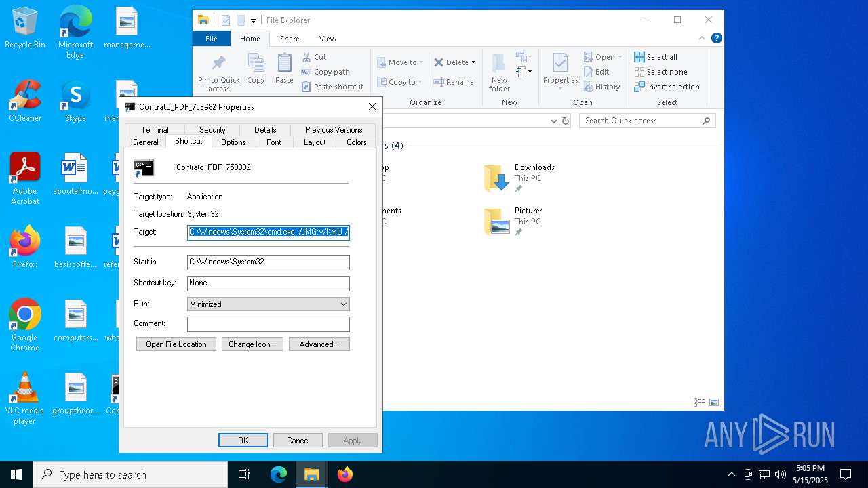Click the Paste ribbon icon
Screen dimensions: 868x488
284,69
